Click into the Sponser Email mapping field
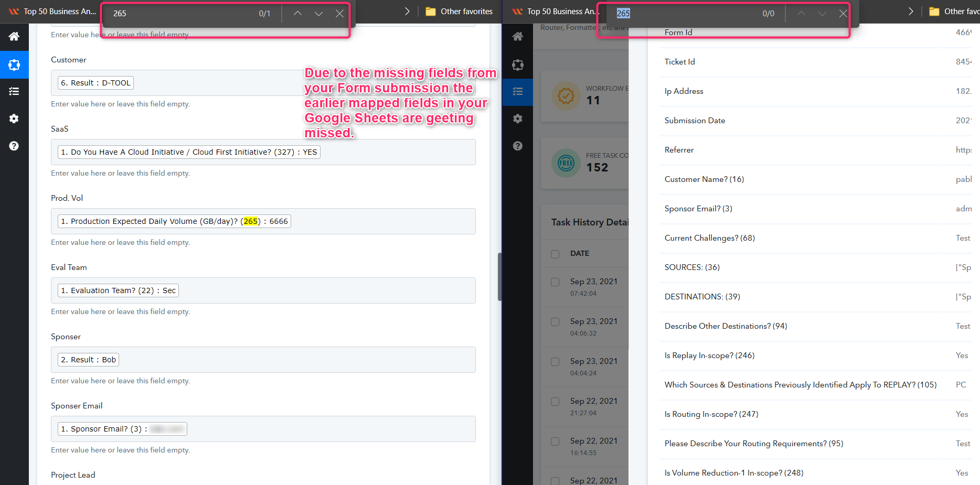 (263, 429)
